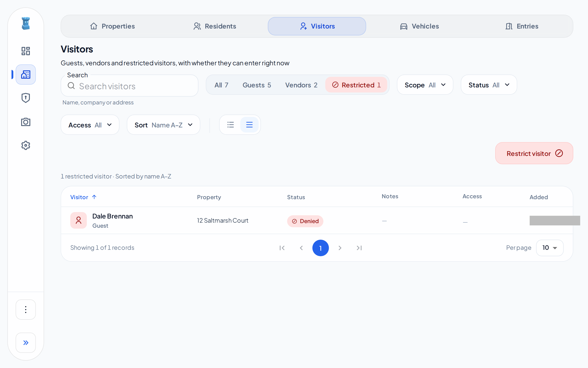The height and width of the screenshot is (368, 588).
Task: Switch to the Properties tab
Action: [x=112, y=26]
